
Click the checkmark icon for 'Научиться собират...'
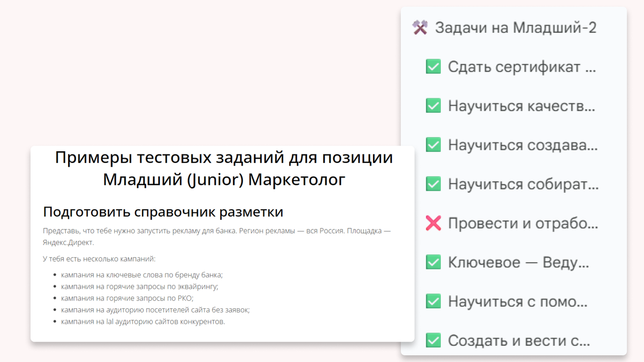[x=433, y=184]
